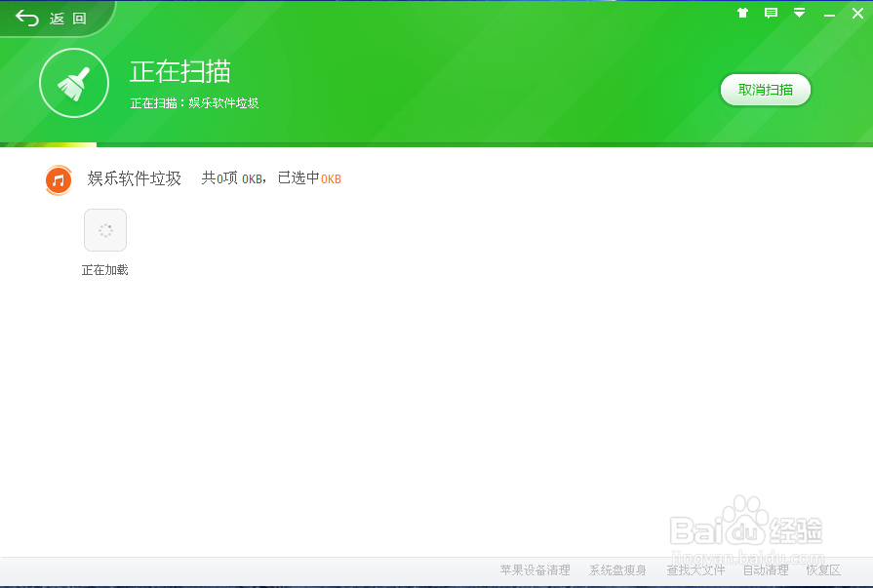
Task: Open 查找大文件 link
Action: [x=695, y=570]
